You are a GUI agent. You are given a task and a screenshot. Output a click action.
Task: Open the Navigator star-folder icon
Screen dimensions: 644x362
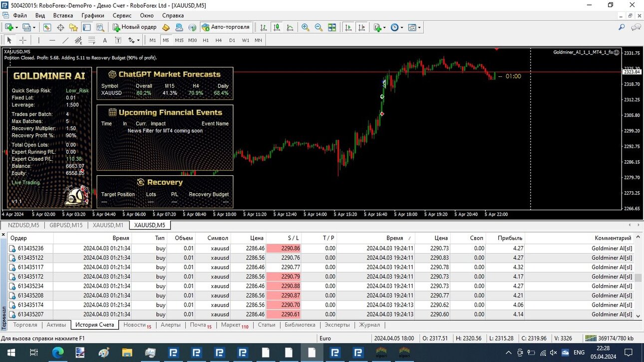pos(74,27)
